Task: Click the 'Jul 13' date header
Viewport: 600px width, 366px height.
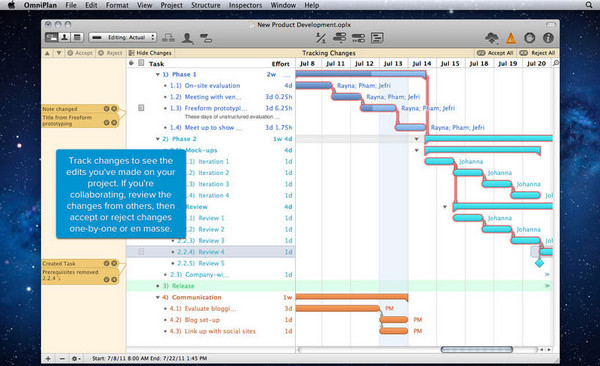Action: pyautogui.click(x=393, y=64)
